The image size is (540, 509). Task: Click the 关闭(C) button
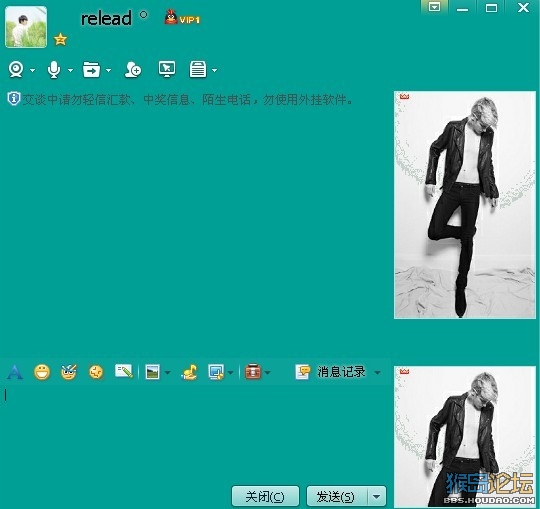[x=265, y=497]
